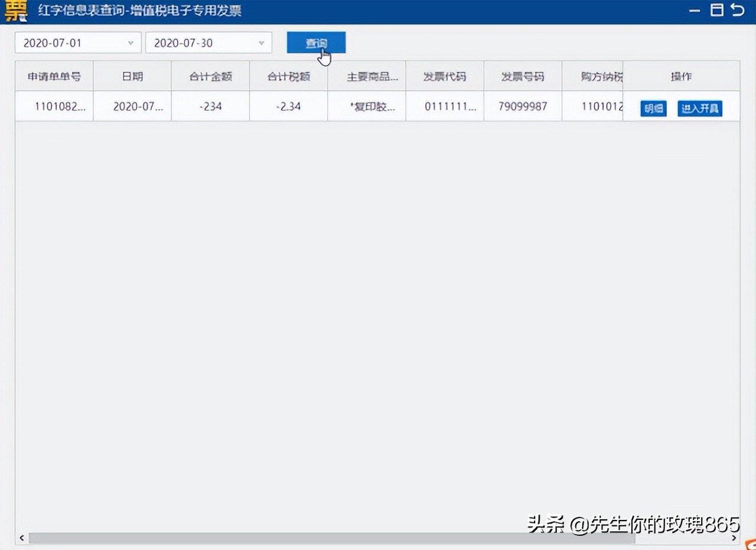This screenshot has height=550, width=756.
Task: Open the end date dropdown showing 2020-07-30
Action: tap(262, 42)
